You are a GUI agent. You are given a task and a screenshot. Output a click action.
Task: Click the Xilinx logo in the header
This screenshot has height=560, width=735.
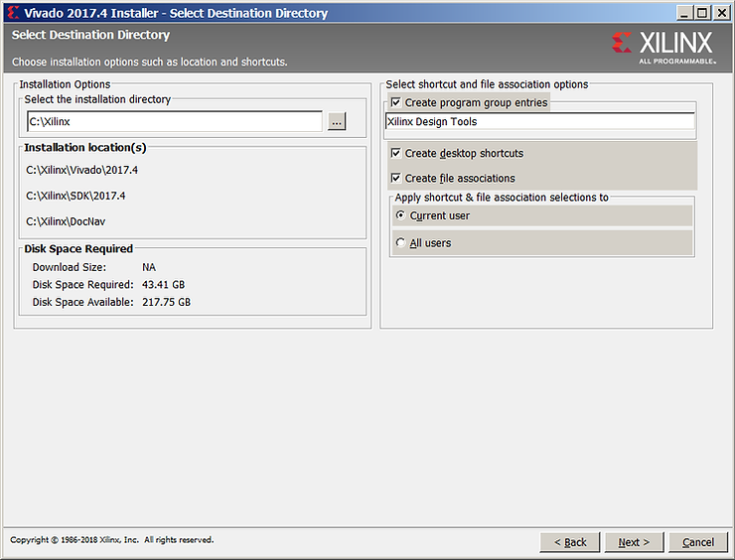(x=663, y=48)
